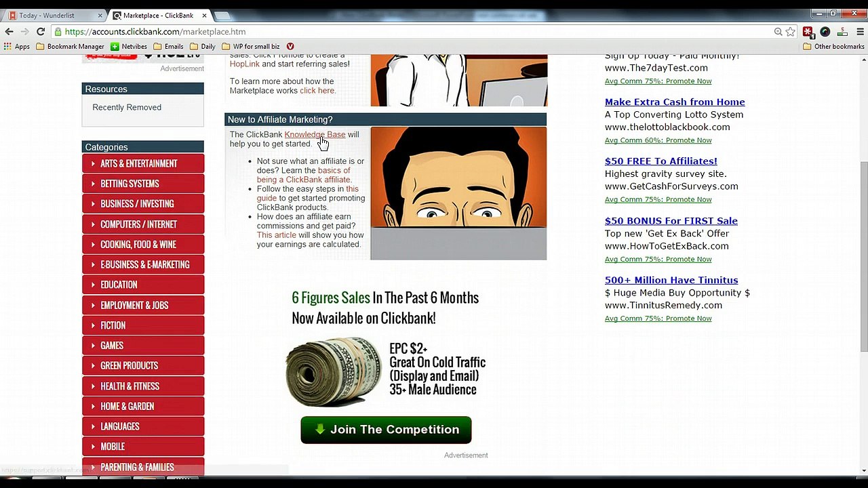Screen dimensions: 868x488
Task: Open the Netvibes bookmark
Action: 129,47
